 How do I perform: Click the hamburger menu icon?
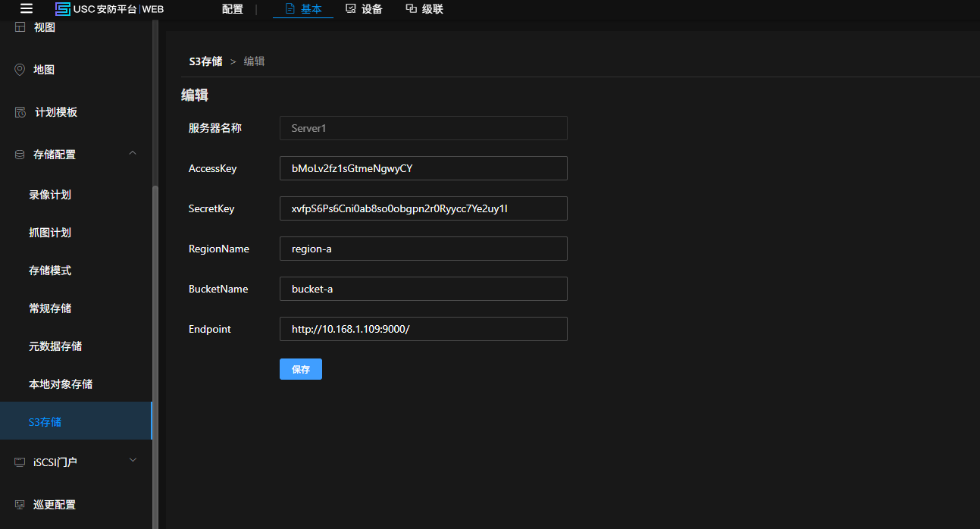point(27,9)
